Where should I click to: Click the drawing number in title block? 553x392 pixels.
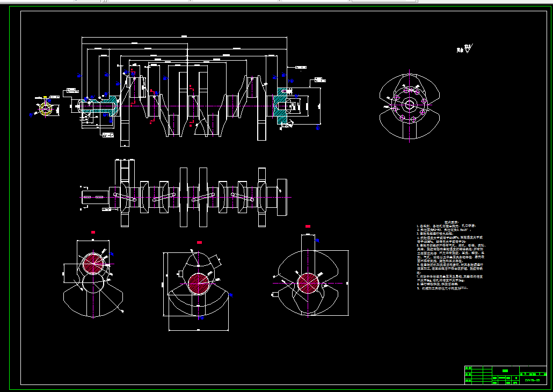pos(532,380)
